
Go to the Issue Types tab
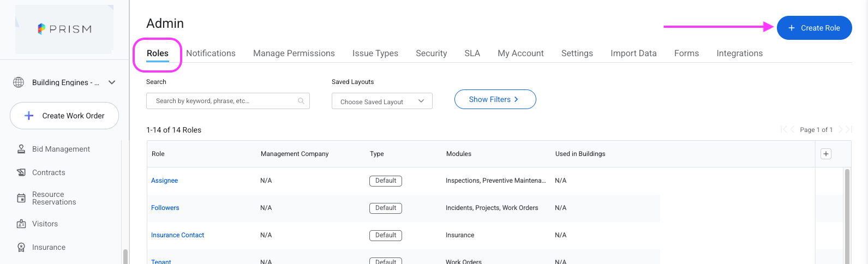(x=375, y=53)
